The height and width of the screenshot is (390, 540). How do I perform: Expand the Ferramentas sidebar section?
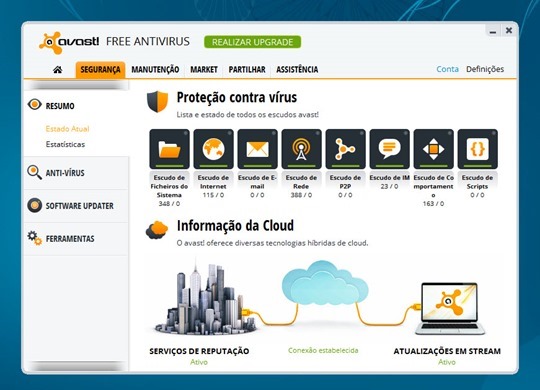[76, 239]
